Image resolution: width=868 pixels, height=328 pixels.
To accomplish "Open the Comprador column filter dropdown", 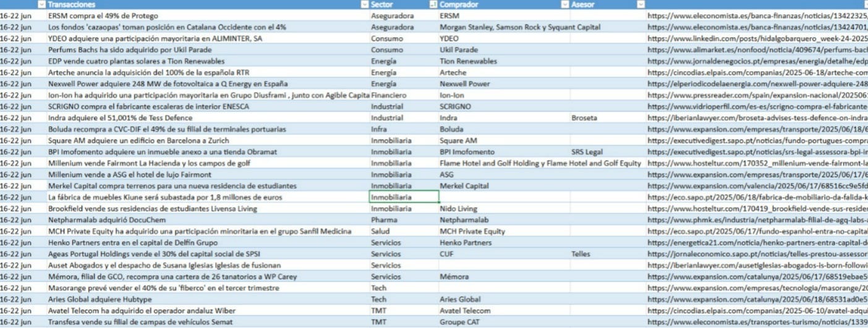I will 564,4.
